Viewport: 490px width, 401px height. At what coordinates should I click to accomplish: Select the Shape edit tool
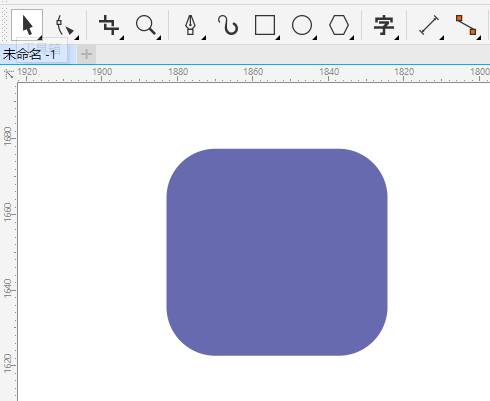65,25
